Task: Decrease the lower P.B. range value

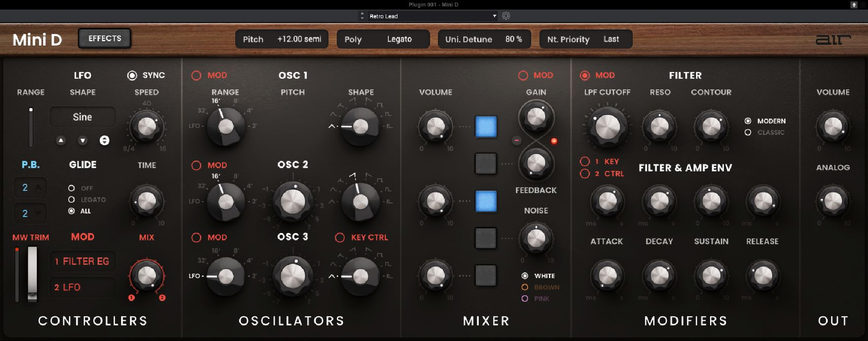Action: point(39,213)
